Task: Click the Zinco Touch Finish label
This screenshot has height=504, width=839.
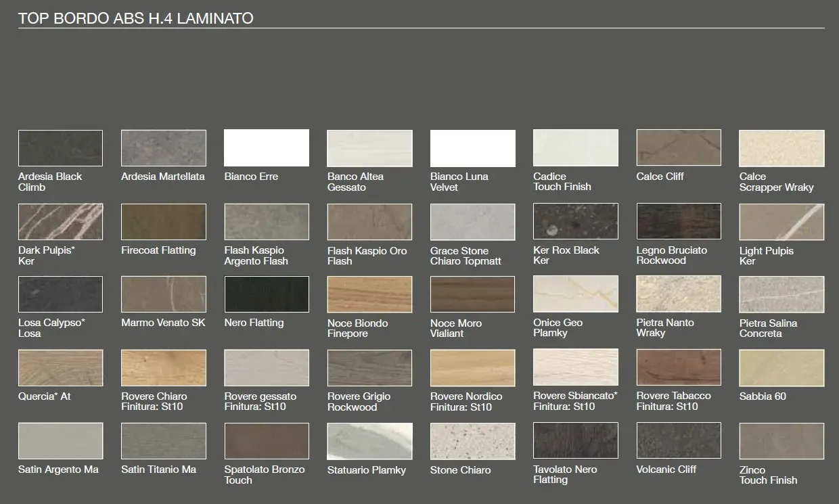Action: 768,475
